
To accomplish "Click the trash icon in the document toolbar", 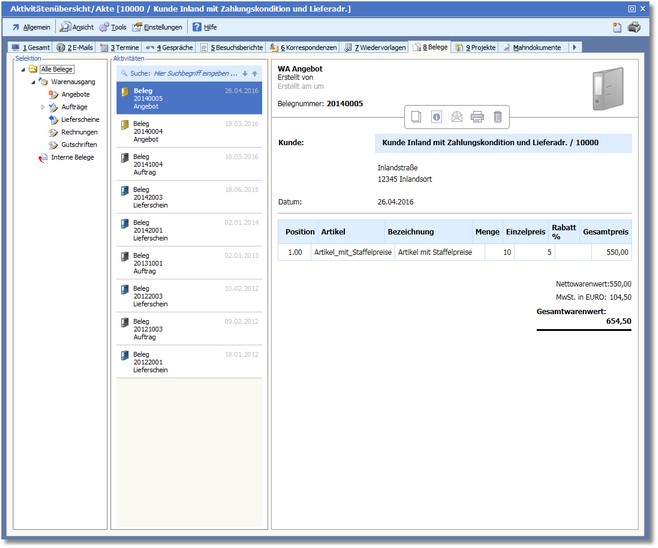I will pos(498,117).
